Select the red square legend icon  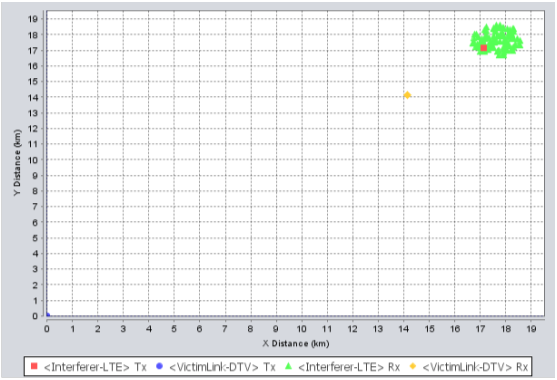34,366
